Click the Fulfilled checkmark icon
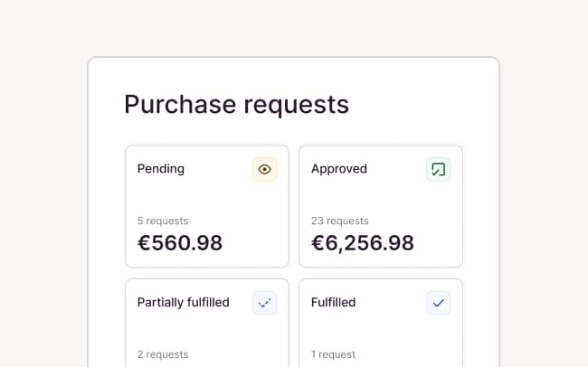Screen dimensions: 588x367 (x=438, y=303)
